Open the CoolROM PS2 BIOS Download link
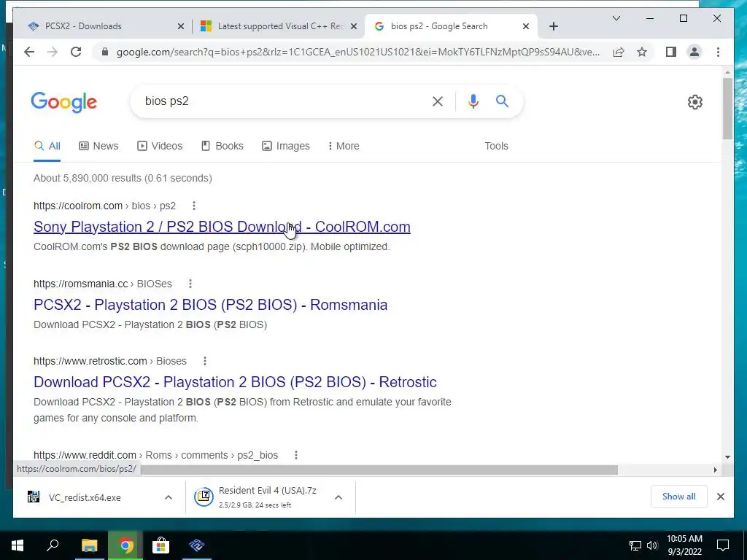 (222, 227)
